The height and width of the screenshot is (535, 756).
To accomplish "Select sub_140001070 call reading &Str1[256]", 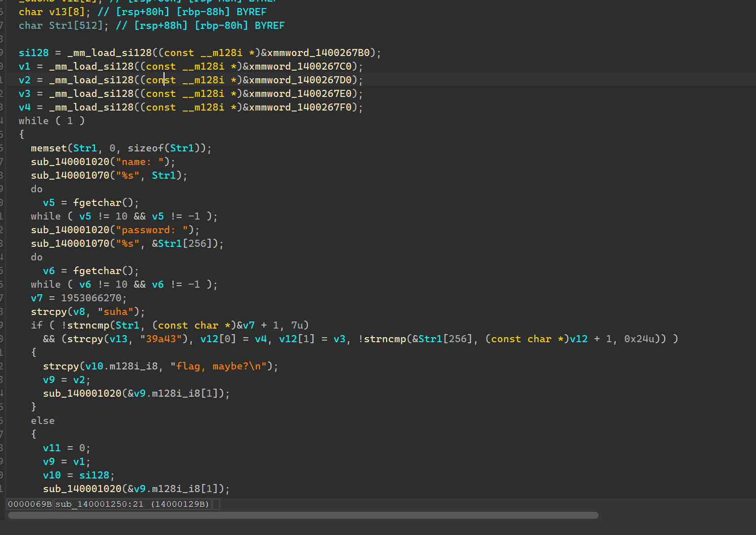I will coord(70,244).
